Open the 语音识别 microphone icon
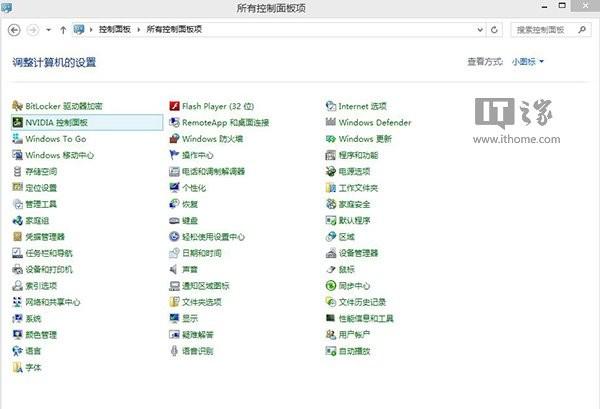The height and width of the screenshot is (409, 600). [174, 351]
